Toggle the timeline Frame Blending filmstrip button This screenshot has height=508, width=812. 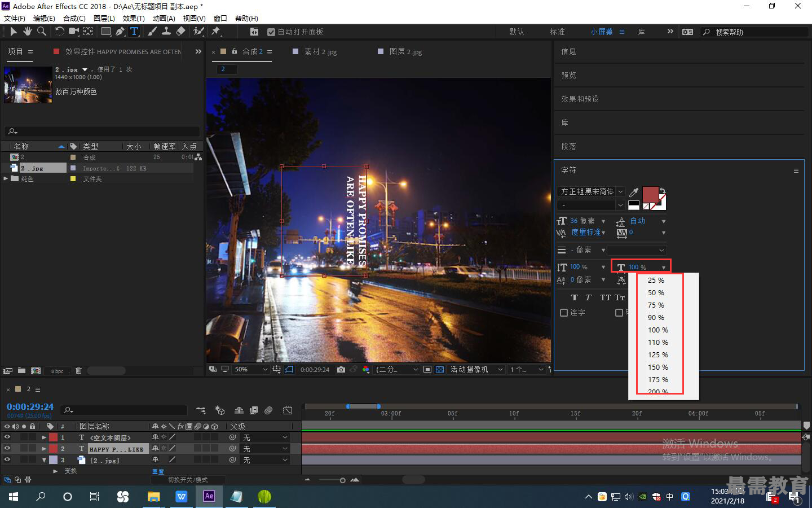pyautogui.click(x=254, y=410)
